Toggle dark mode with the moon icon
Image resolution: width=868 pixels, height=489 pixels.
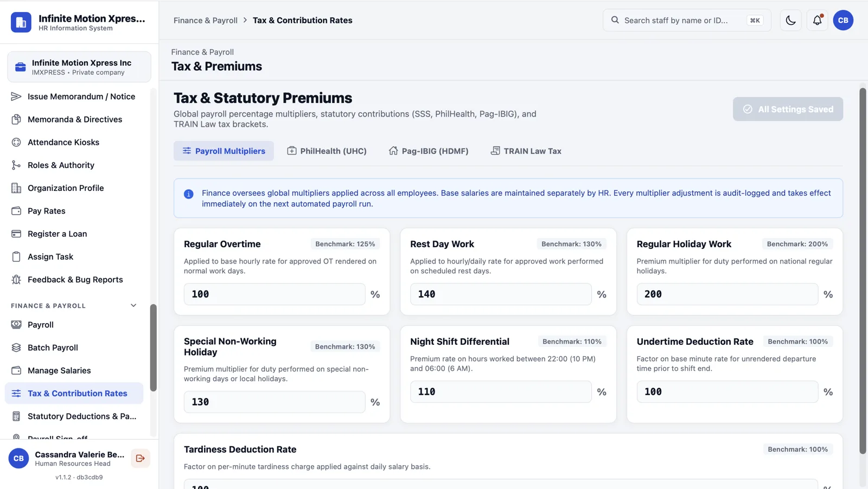pos(790,20)
